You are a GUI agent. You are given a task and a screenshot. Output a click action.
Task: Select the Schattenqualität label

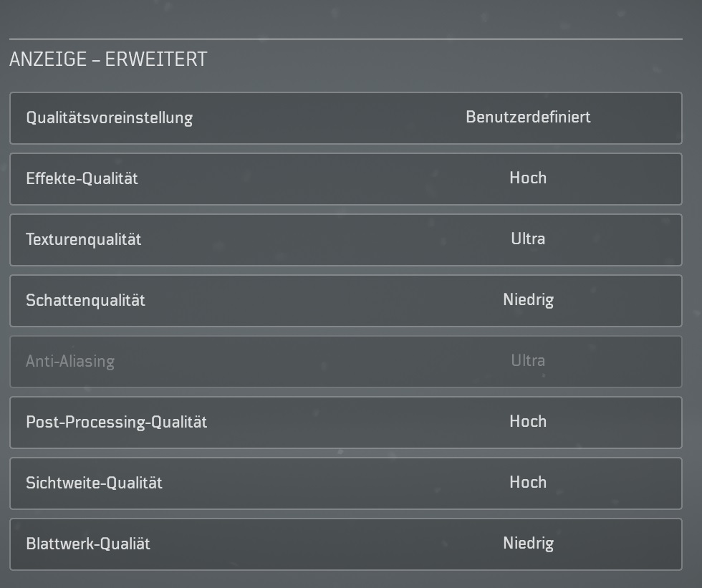(85, 300)
